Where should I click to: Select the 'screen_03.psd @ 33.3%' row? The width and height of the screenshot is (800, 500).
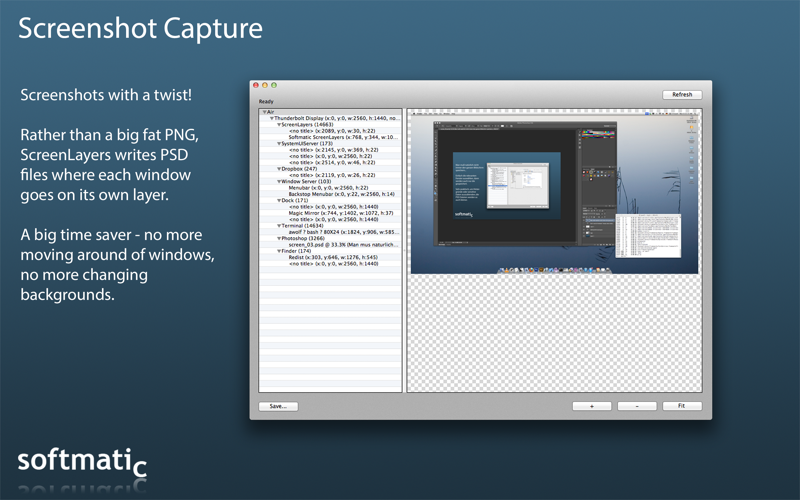click(x=330, y=244)
